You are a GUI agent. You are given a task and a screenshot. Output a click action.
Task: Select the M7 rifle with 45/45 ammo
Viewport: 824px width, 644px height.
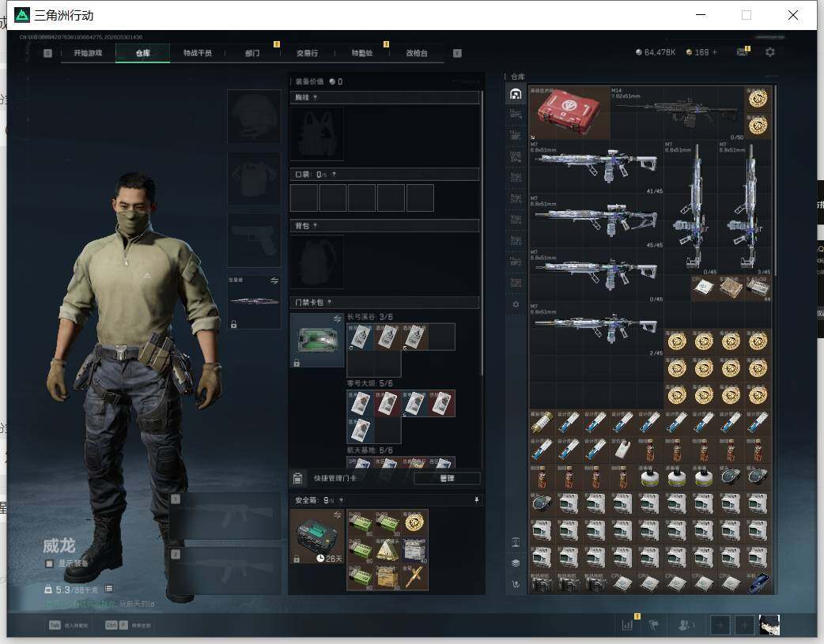click(596, 221)
